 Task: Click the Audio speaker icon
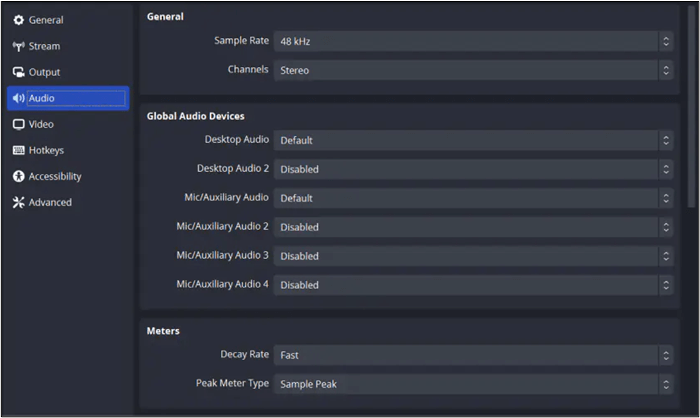pos(18,98)
